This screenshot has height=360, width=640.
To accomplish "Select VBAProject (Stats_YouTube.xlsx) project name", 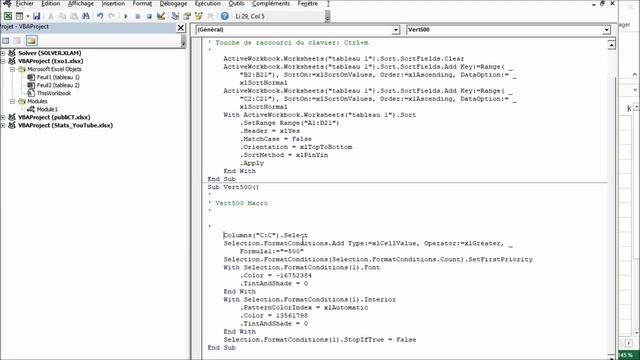I will point(65,125).
